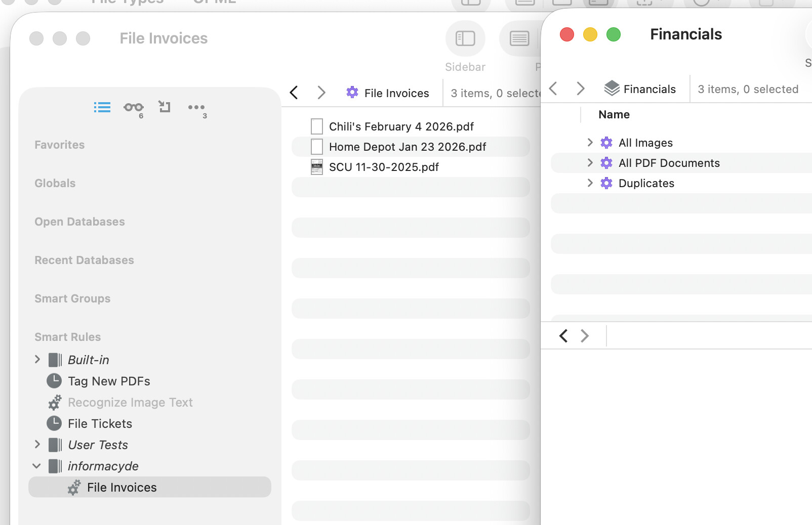This screenshot has height=525, width=812.
Task: Open Chili's February 4 2026.pdf
Action: 401,126
